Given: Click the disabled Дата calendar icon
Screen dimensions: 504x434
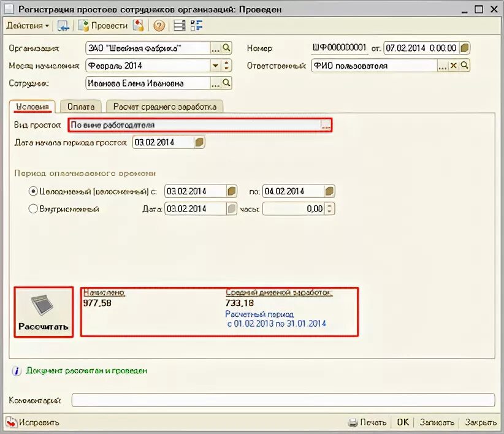Looking at the screenshot, I should point(231,209).
